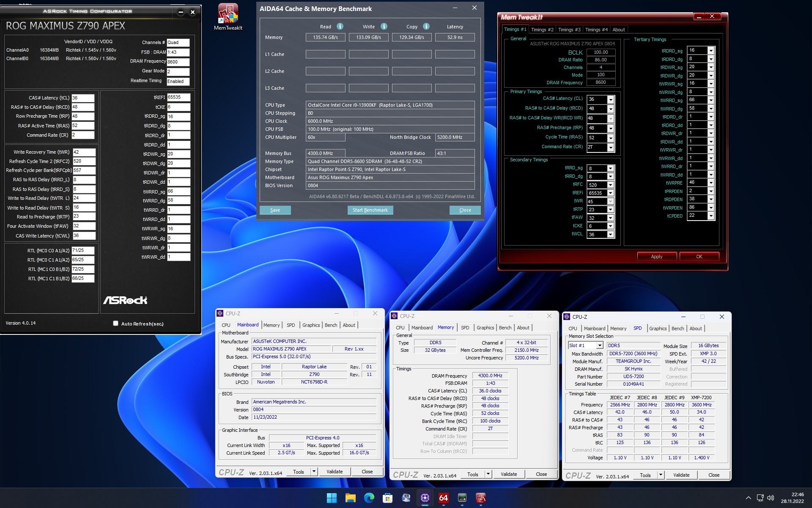
Task: Click the CPU-Z icon in the taskbar
Action: coord(425,498)
